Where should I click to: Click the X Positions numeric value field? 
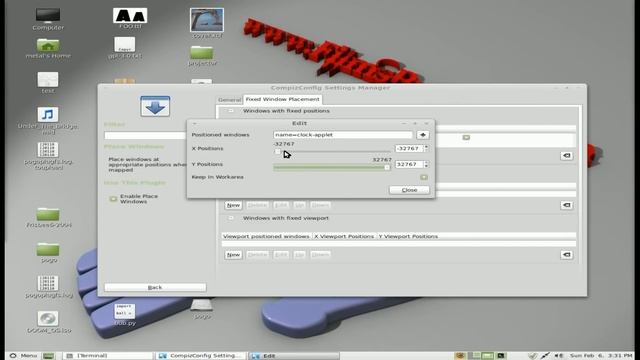point(409,148)
